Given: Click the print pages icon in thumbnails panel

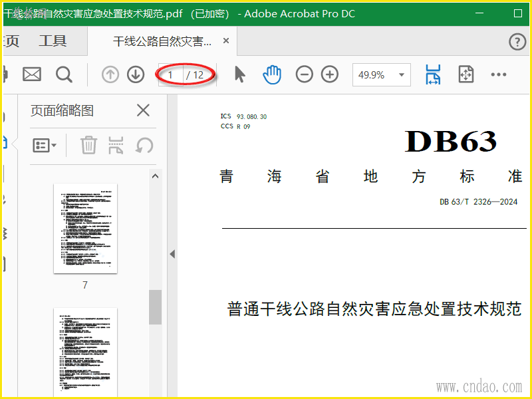Looking at the screenshot, I should pyautogui.click(x=116, y=145).
